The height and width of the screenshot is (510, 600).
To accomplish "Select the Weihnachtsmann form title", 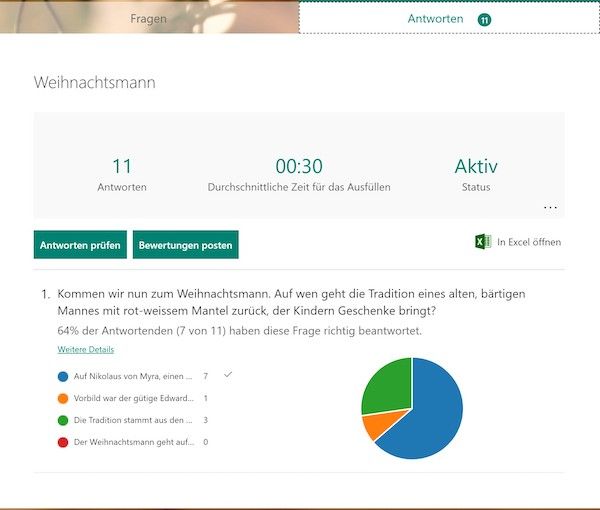I will (x=95, y=82).
